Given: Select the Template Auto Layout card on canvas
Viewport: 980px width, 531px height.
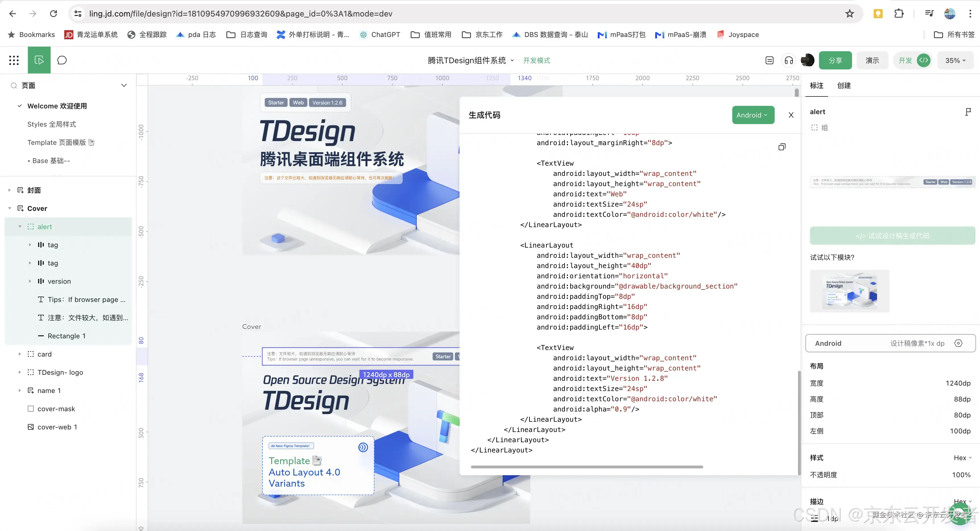Looking at the screenshot, I should point(318,466).
